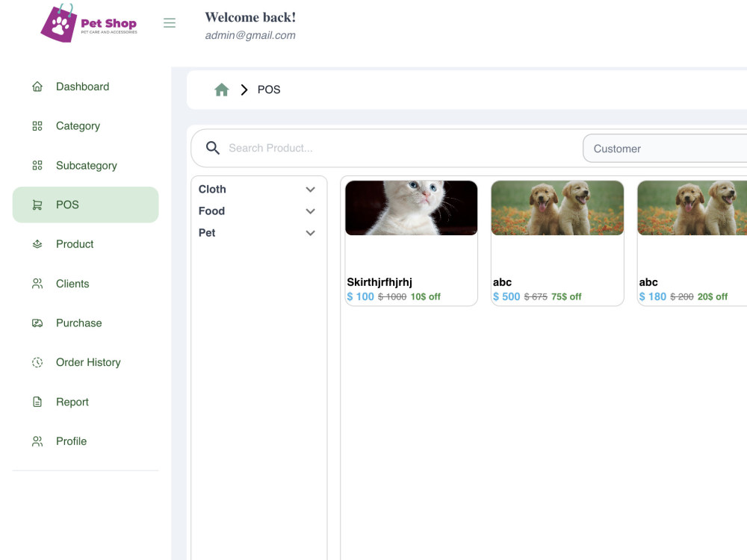The width and height of the screenshot is (747, 560).
Task: Click the Pet Shop logo
Action: point(88,23)
